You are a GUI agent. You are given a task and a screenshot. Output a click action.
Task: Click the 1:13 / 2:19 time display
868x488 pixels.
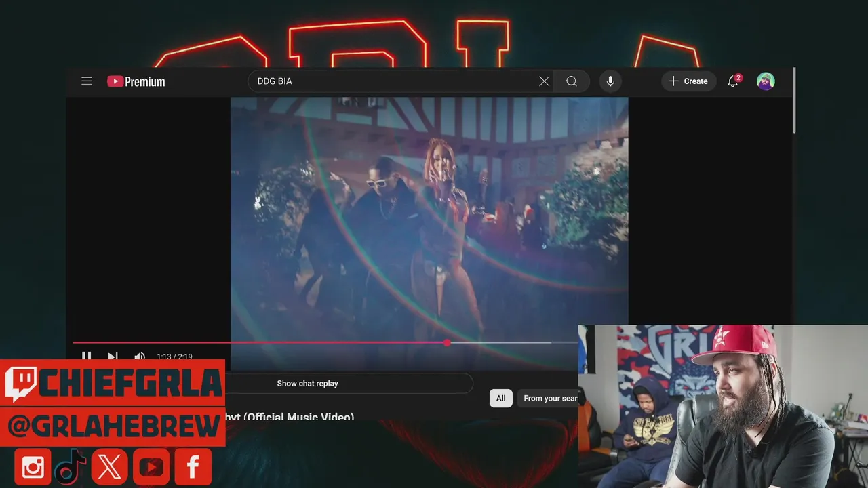[x=174, y=357]
